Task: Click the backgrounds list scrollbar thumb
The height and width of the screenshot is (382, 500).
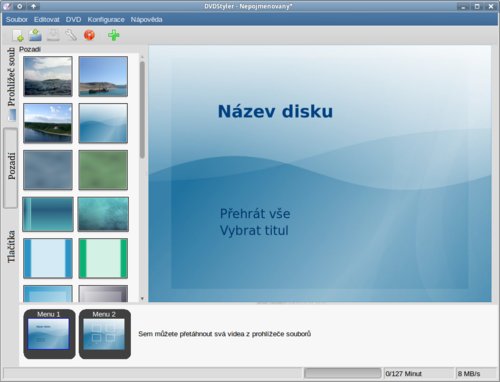Action: point(142,110)
